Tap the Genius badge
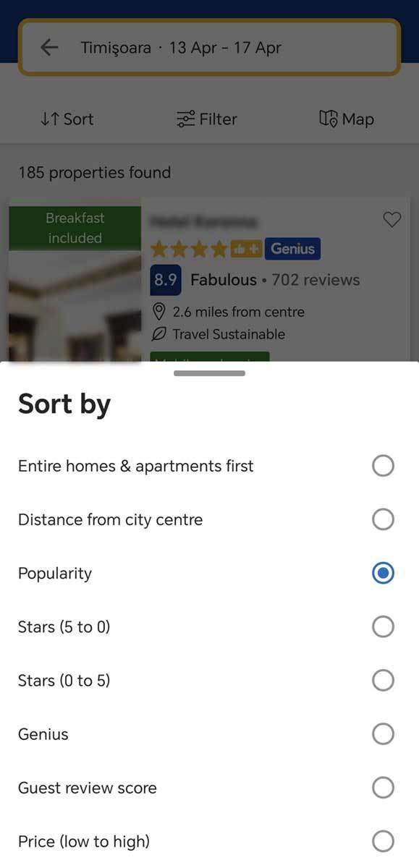The height and width of the screenshot is (868, 419). click(293, 248)
